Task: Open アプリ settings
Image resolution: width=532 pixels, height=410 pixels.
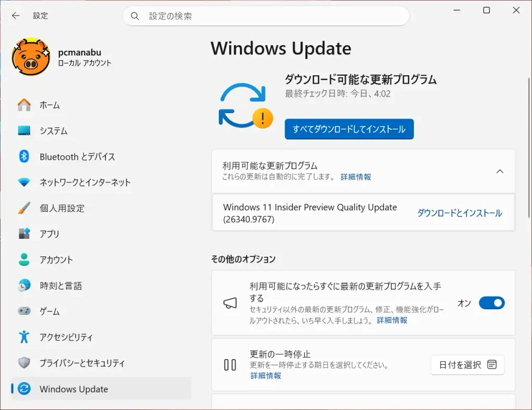Action: [x=101, y=234]
